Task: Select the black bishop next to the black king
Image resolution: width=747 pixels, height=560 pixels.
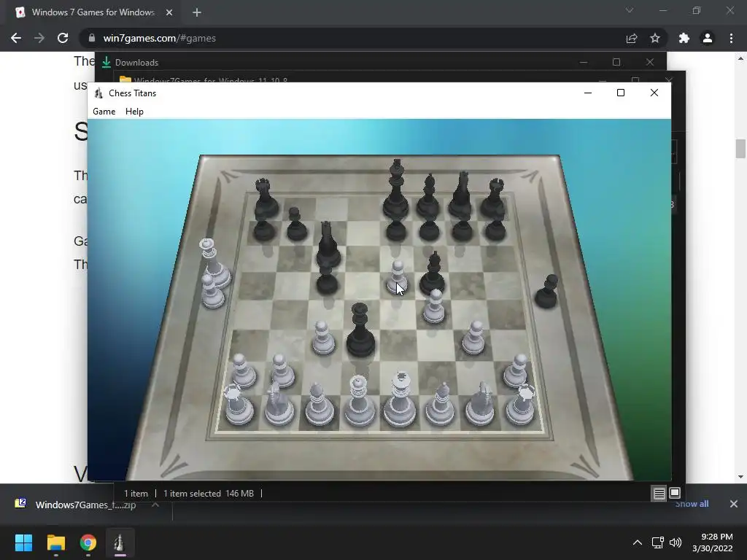Action: (x=428, y=195)
